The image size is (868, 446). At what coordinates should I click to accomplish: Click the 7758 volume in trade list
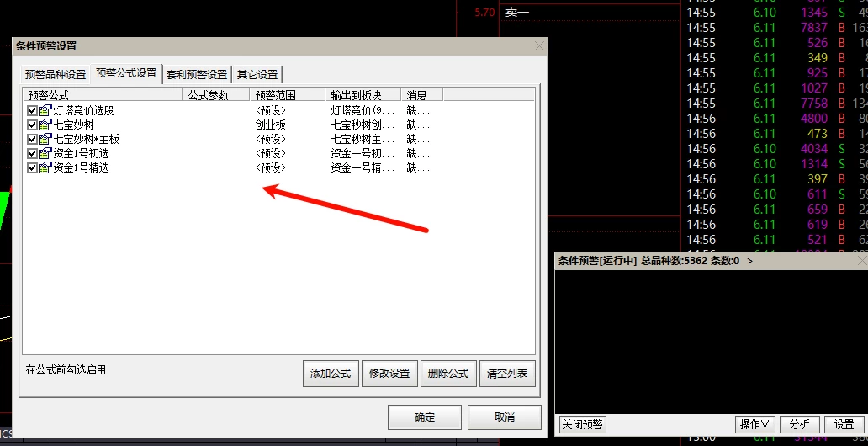tap(813, 103)
